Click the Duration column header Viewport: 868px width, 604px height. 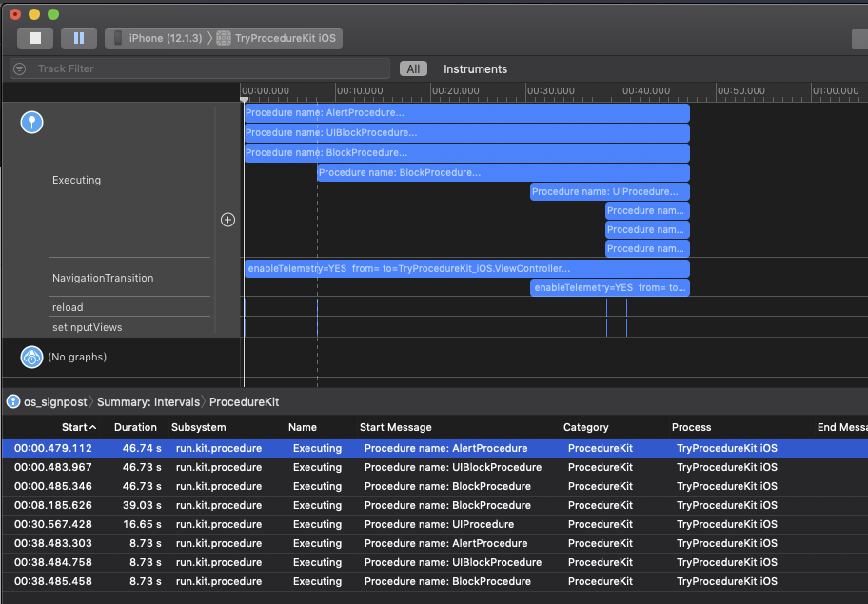135,427
